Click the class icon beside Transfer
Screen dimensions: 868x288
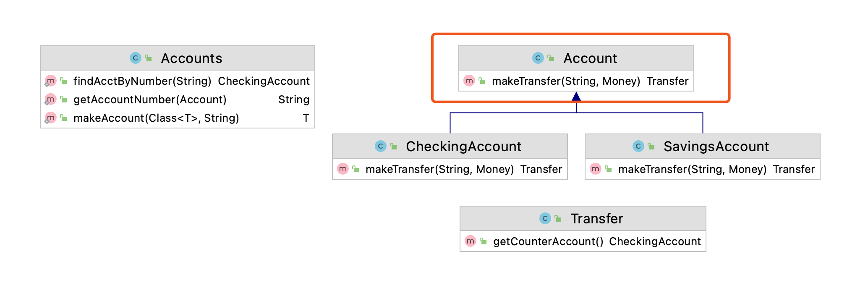point(545,218)
